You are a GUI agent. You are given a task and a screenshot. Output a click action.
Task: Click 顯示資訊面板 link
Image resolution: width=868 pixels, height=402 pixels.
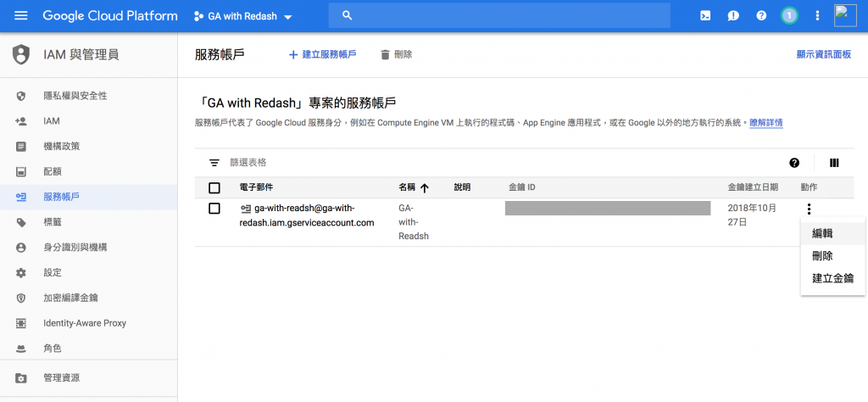(x=823, y=54)
